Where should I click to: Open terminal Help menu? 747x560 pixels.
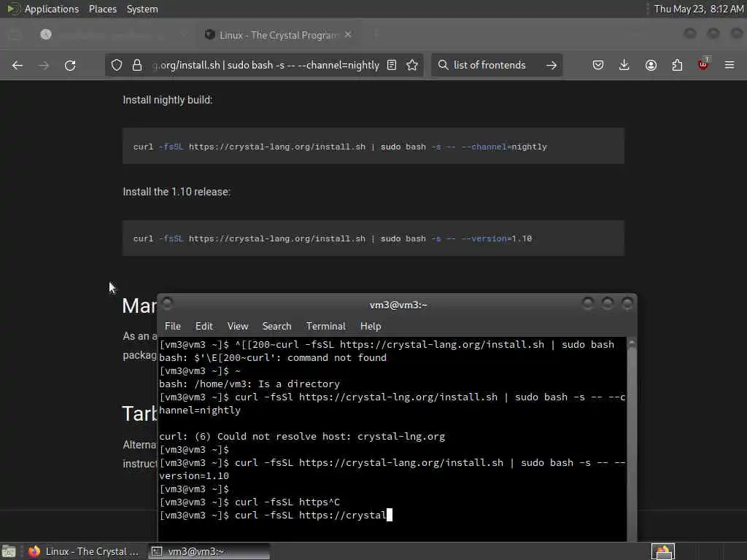click(371, 326)
